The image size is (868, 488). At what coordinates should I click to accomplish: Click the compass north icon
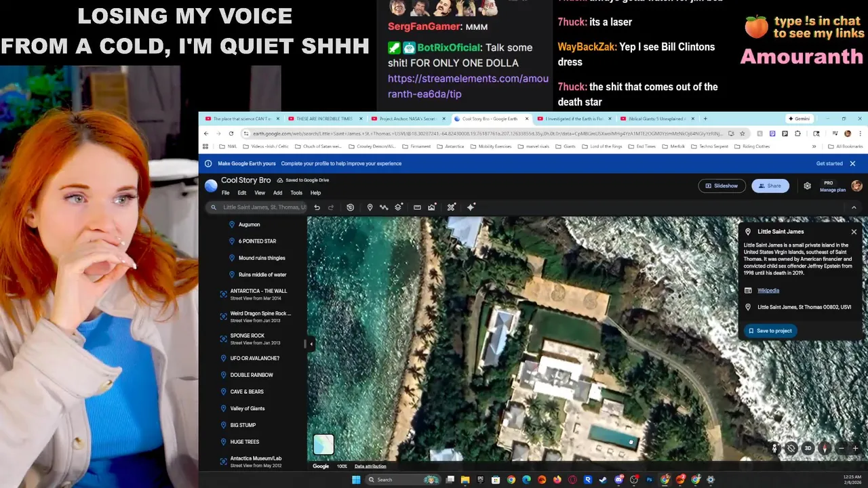click(x=825, y=448)
